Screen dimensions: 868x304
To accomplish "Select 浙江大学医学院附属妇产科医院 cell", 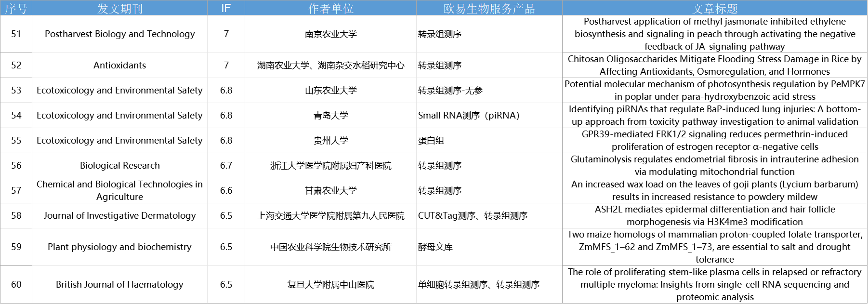I will point(330,166).
